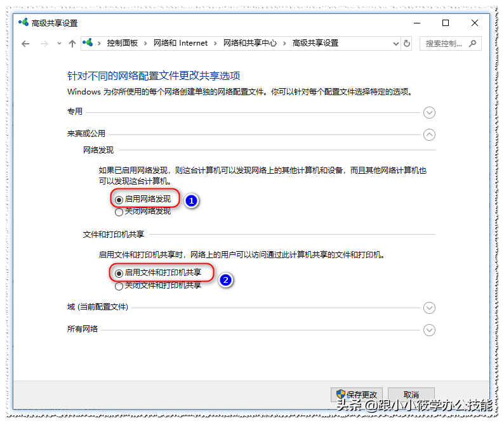Select 关闭文件和打印机共享 radio button

coord(119,286)
